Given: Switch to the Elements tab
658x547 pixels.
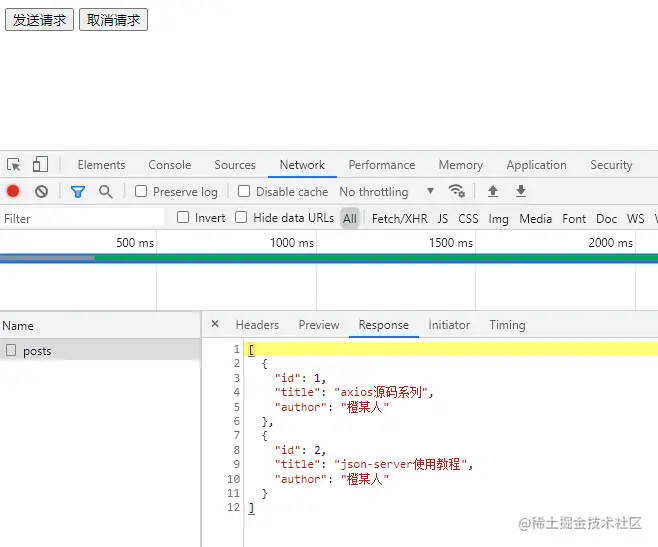Looking at the screenshot, I should 102,165.
